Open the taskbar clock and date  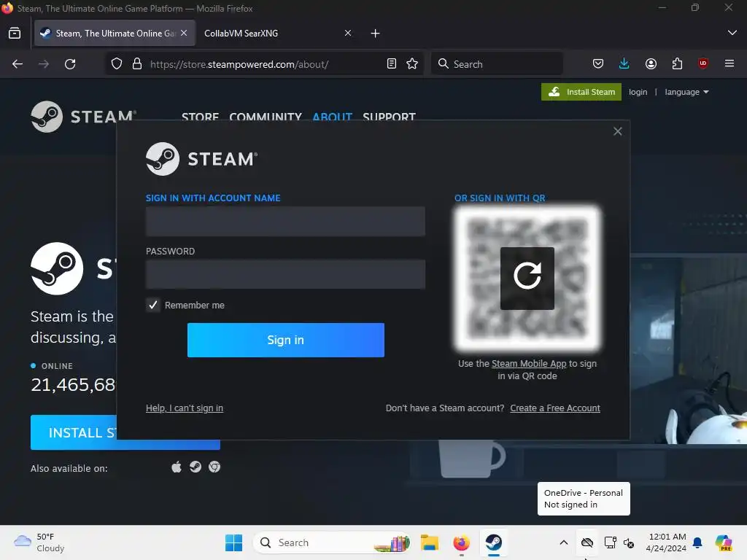click(666, 542)
